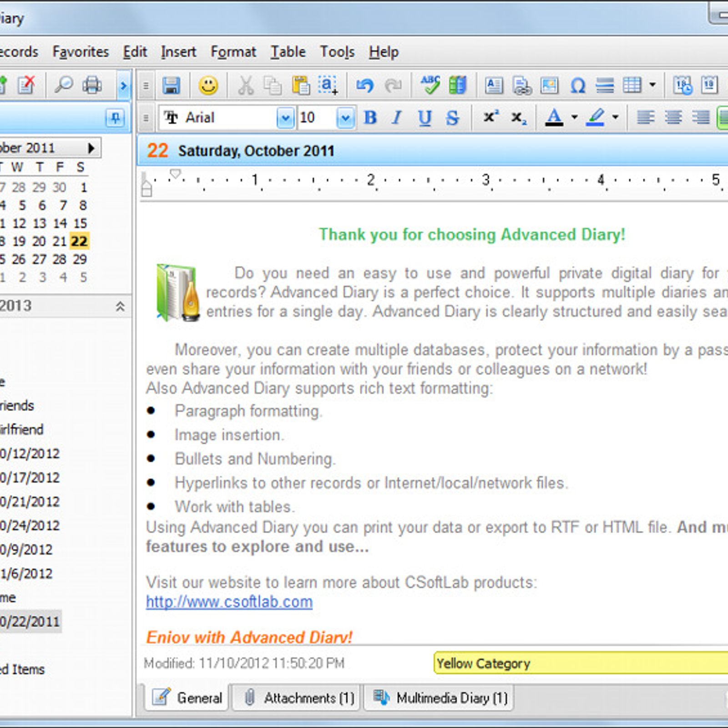This screenshot has width=728, height=728.
Task: Undo the last action
Action: pyautogui.click(x=365, y=85)
